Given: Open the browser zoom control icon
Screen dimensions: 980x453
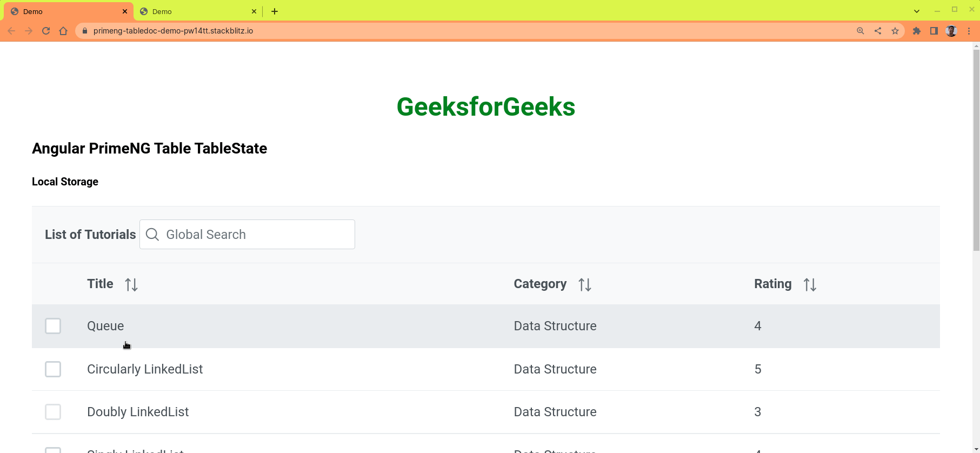Looking at the screenshot, I should click(861, 31).
